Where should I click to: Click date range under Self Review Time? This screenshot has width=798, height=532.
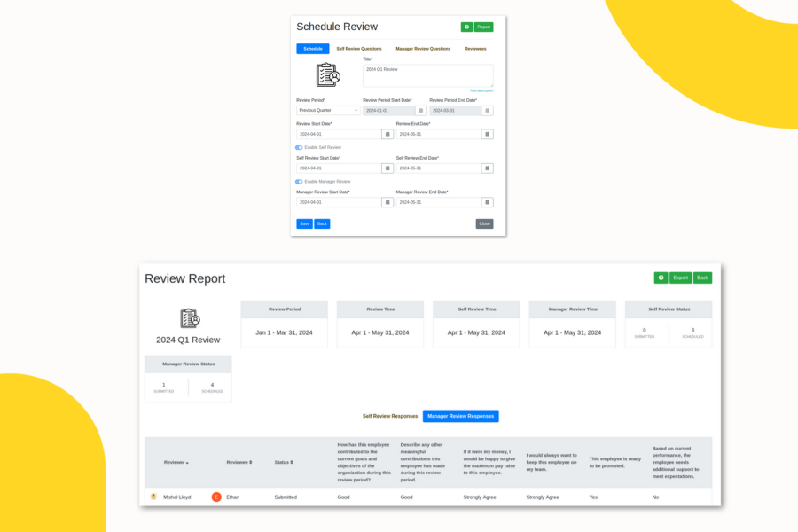click(476, 333)
